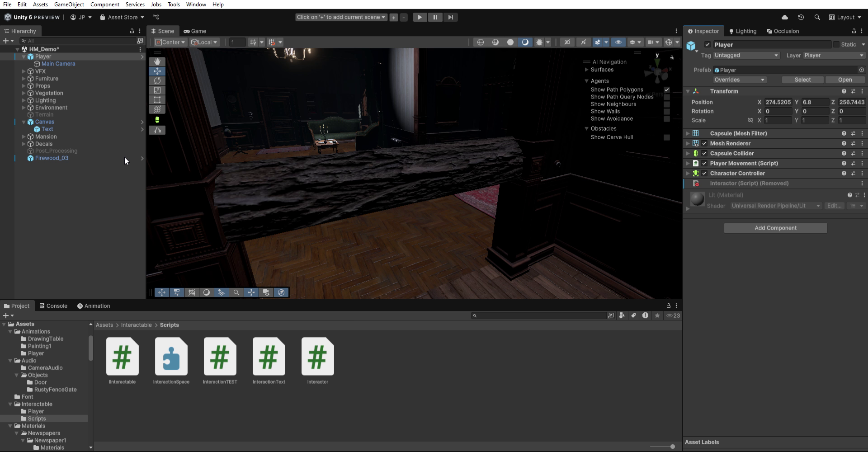Image resolution: width=868 pixels, height=452 pixels.
Task: Open the Layer dropdown showing Player
Action: coord(834,55)
